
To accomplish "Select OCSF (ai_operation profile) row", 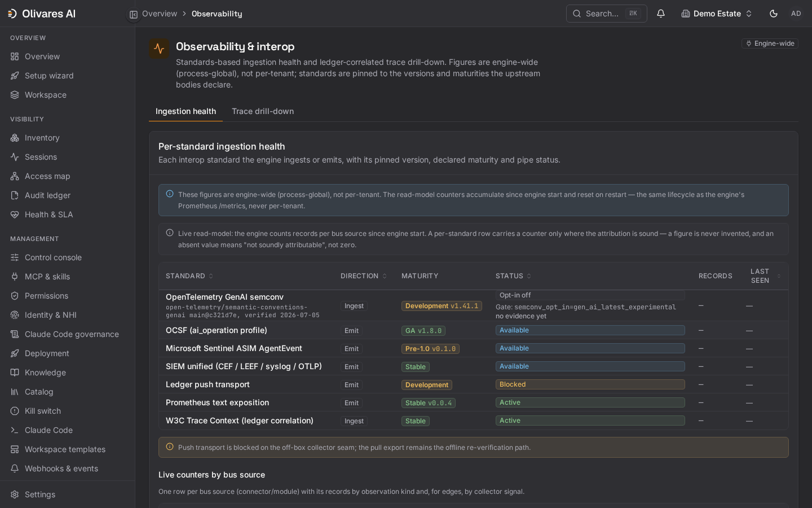I will (x=473, y=330).
